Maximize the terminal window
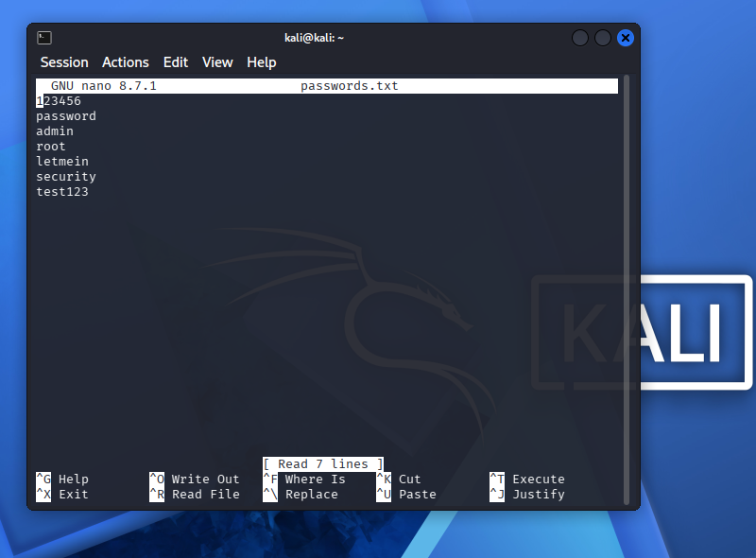Image resolution: width=756 pixels, height=558 pixels. pyautogui.click(x=603, y=38)
